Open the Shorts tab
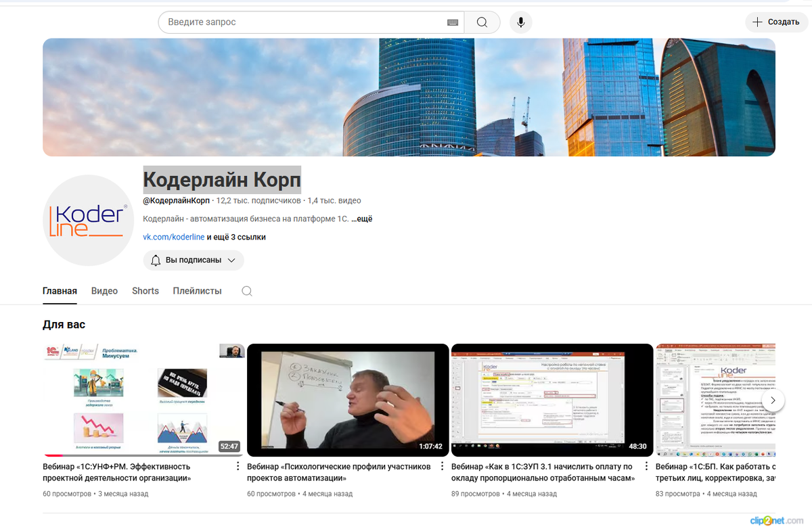 (145, 291)
